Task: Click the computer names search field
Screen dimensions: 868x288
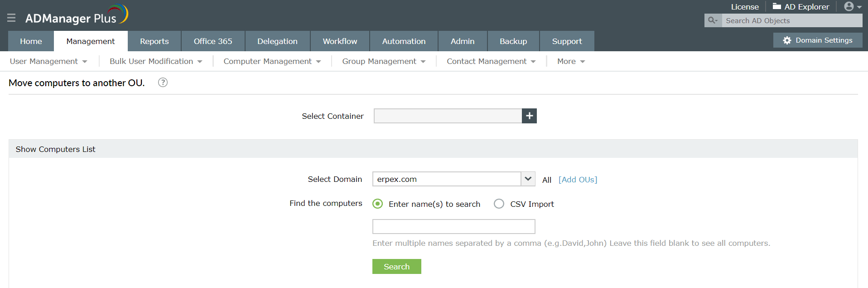Action: (x=453, y=226)
